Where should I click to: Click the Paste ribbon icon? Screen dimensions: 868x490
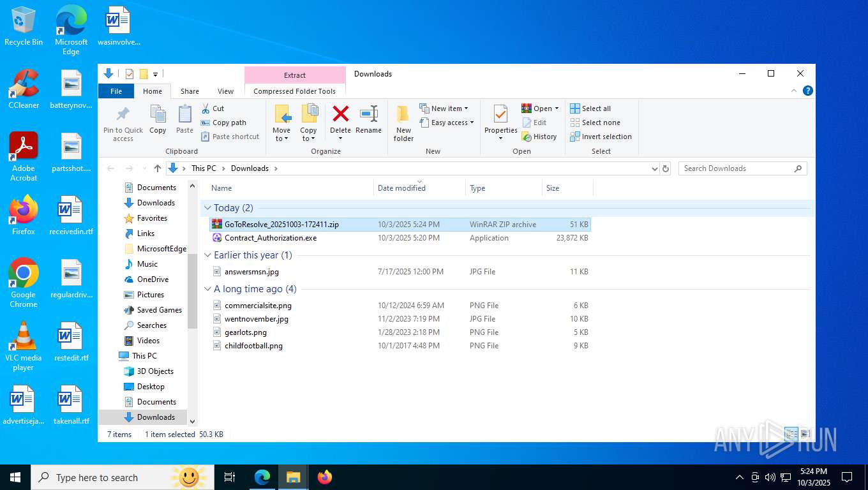184,115
